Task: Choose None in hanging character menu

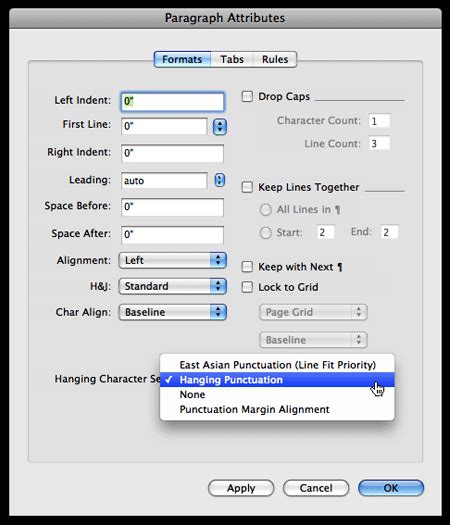Action: [x=277, y=394]
